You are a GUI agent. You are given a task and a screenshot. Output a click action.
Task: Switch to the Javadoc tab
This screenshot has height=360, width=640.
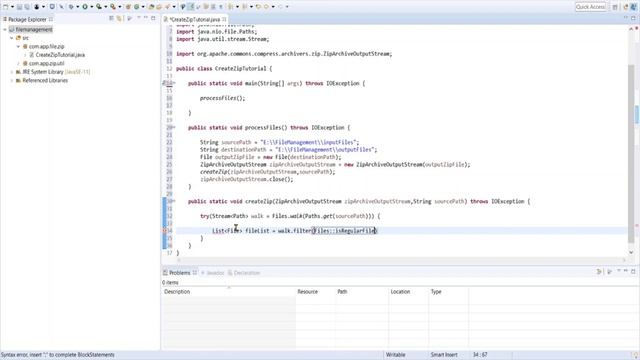213,273
